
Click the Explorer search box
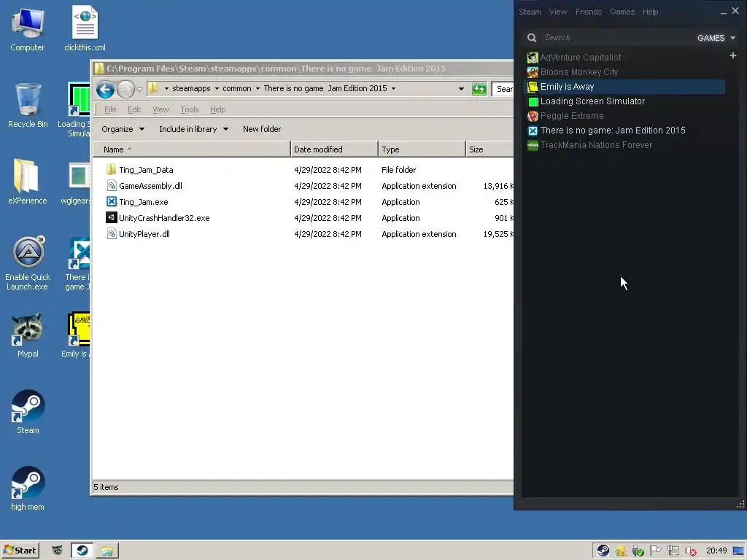(503, 88)
